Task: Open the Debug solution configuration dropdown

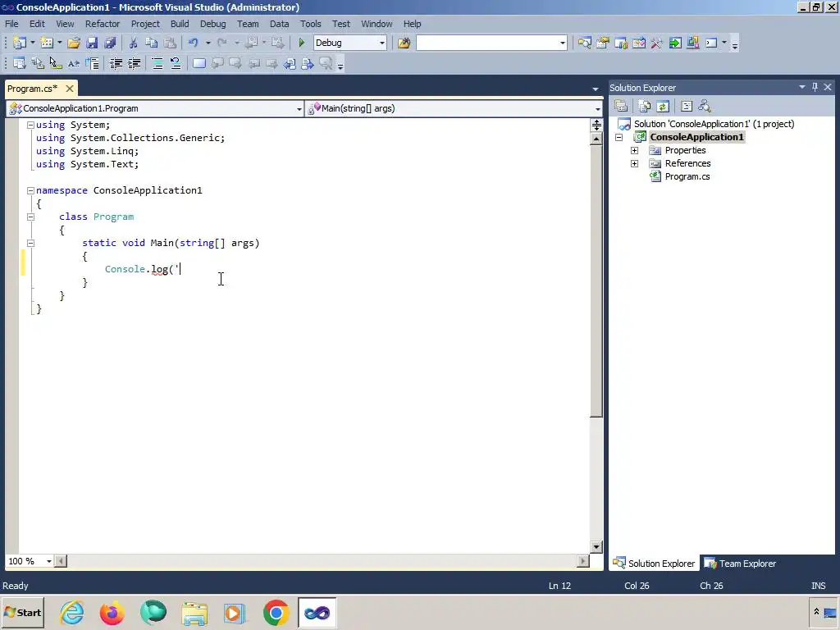Action: [x=382, y=43]
